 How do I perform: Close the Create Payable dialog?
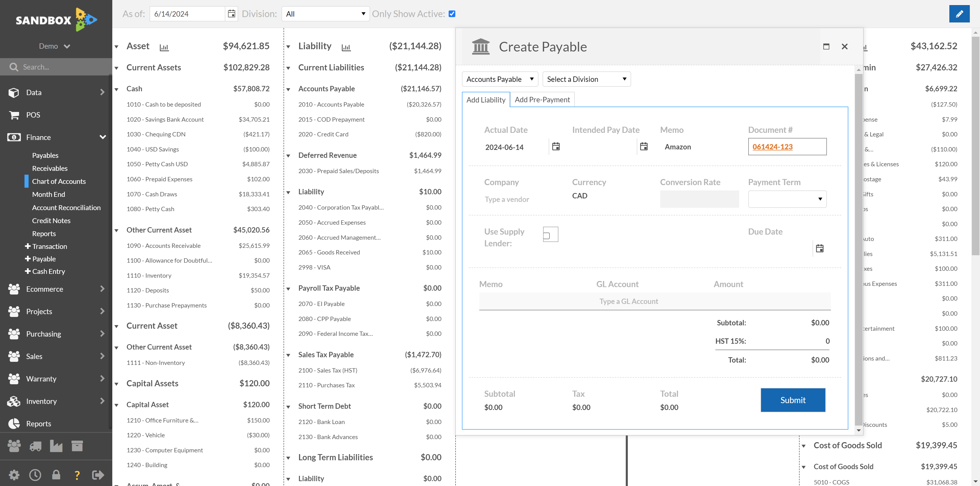844,46
